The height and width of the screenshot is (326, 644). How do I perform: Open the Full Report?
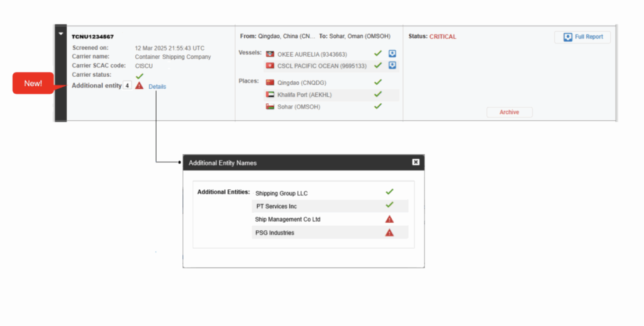coord(582,37)
